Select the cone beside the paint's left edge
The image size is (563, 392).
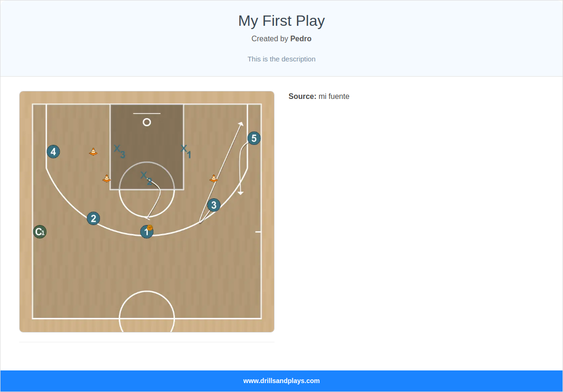point(106,178)
